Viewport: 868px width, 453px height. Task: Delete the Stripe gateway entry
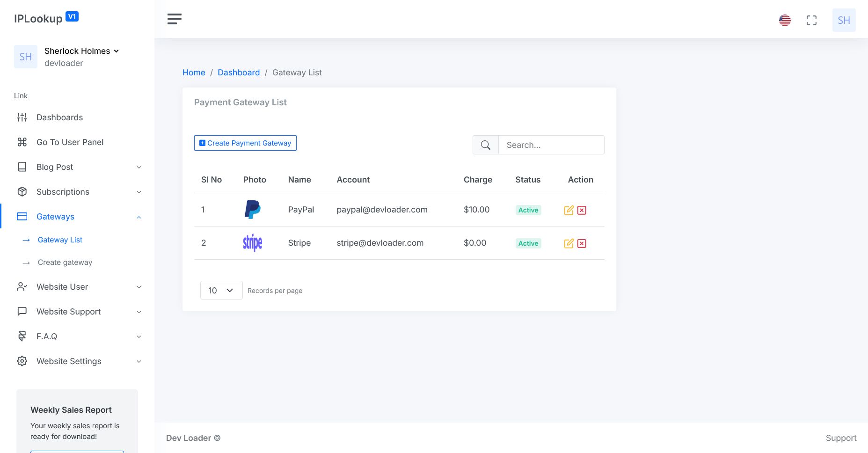[582, 243]
